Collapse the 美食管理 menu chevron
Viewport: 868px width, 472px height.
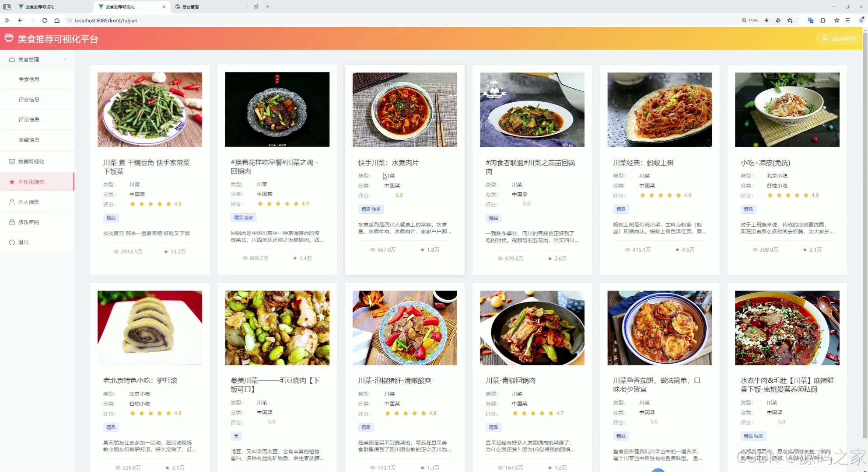65,59
